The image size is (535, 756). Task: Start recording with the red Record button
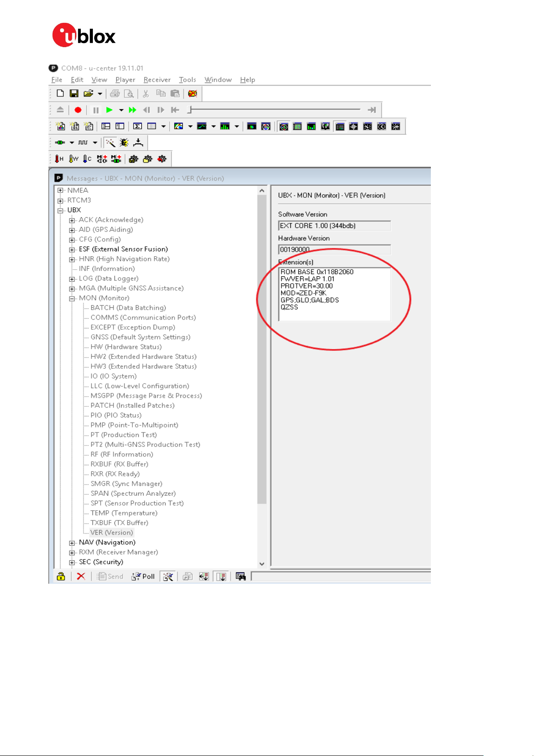[x=78, y=110]
